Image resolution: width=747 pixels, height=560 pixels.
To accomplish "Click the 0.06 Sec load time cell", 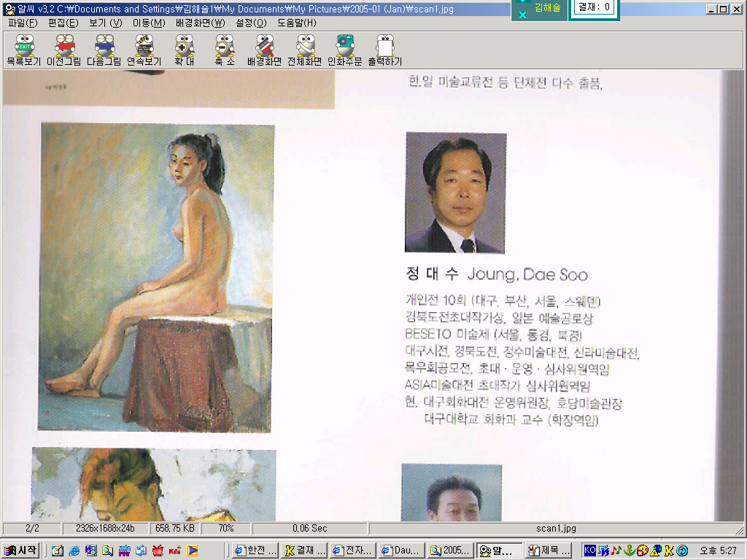I will pos(309,528).
